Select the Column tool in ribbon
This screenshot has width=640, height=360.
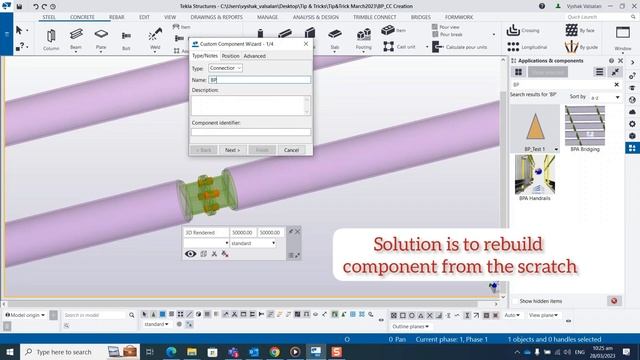[51, 39]
